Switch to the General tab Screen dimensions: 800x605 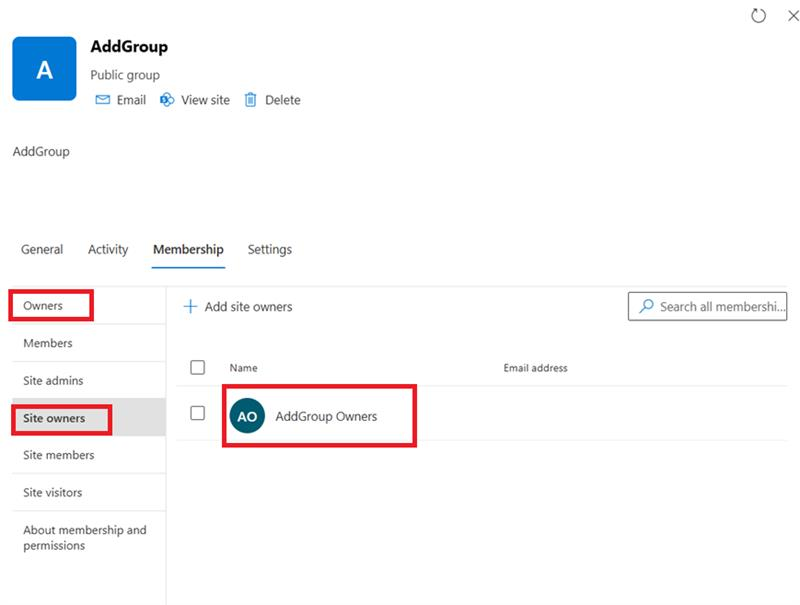42,249
